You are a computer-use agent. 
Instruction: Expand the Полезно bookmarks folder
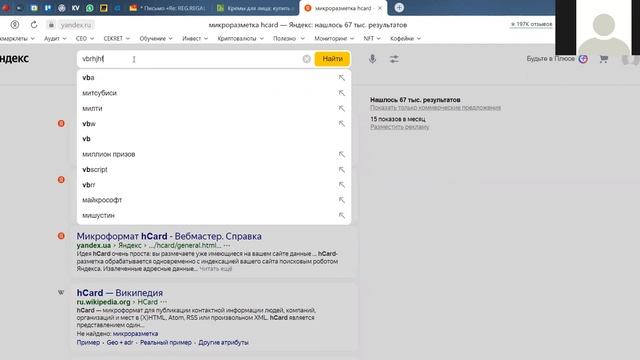tap(289, 38)
